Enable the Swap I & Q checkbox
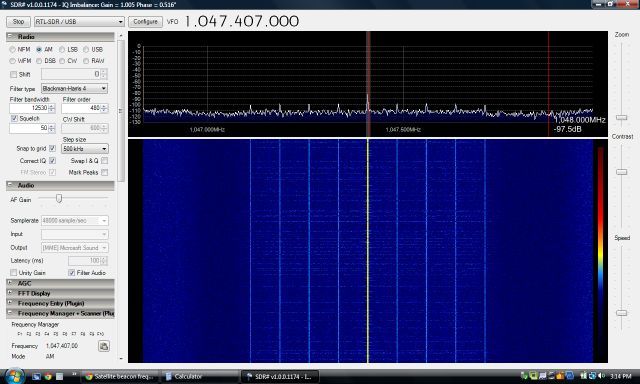 coord(104,161)
